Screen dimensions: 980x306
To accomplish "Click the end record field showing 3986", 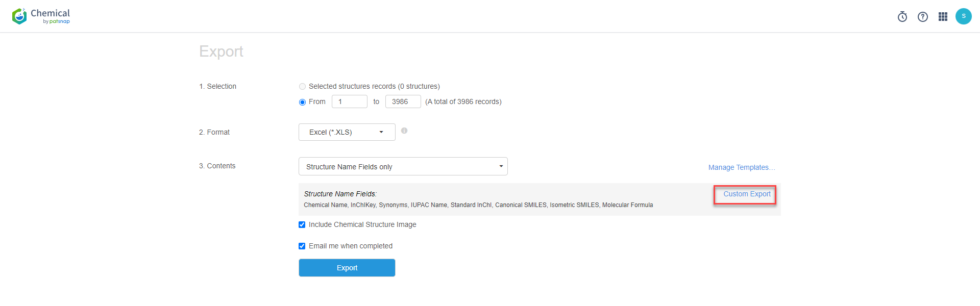I will click(x=403, y=102).
